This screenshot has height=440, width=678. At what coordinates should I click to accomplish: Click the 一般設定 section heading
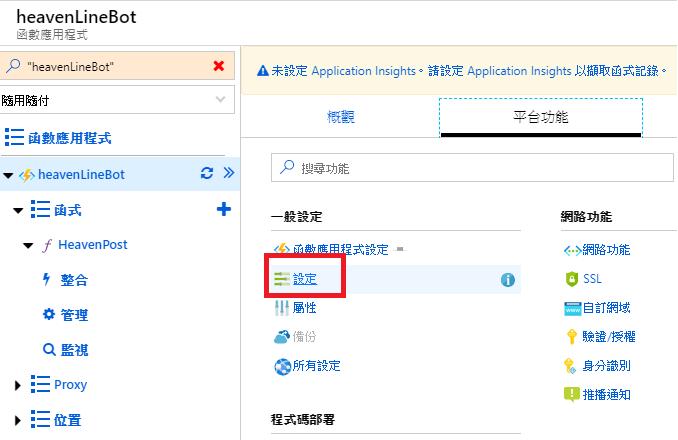click(297, 217)
